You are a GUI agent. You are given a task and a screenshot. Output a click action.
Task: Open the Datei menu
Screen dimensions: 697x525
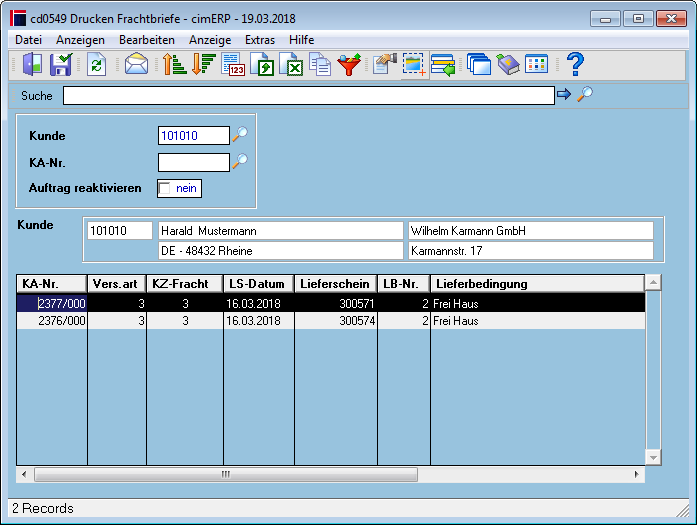[x=28, y=40]
